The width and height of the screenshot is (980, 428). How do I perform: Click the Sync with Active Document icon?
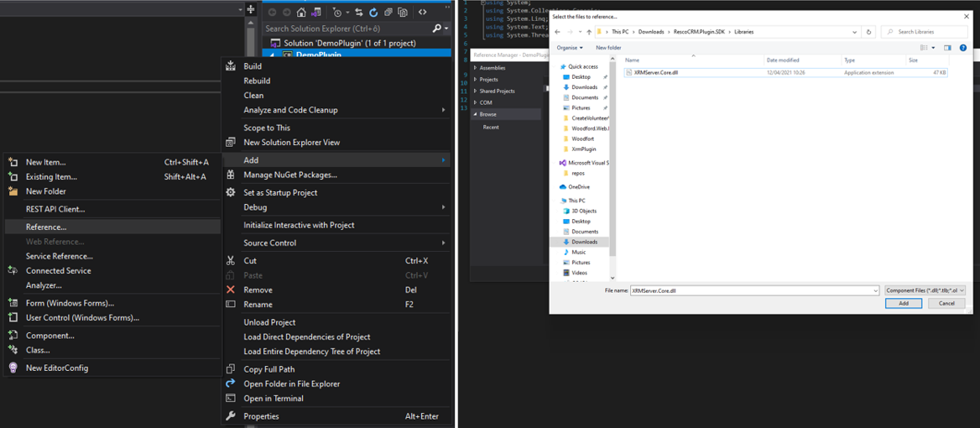coord(359,13)
